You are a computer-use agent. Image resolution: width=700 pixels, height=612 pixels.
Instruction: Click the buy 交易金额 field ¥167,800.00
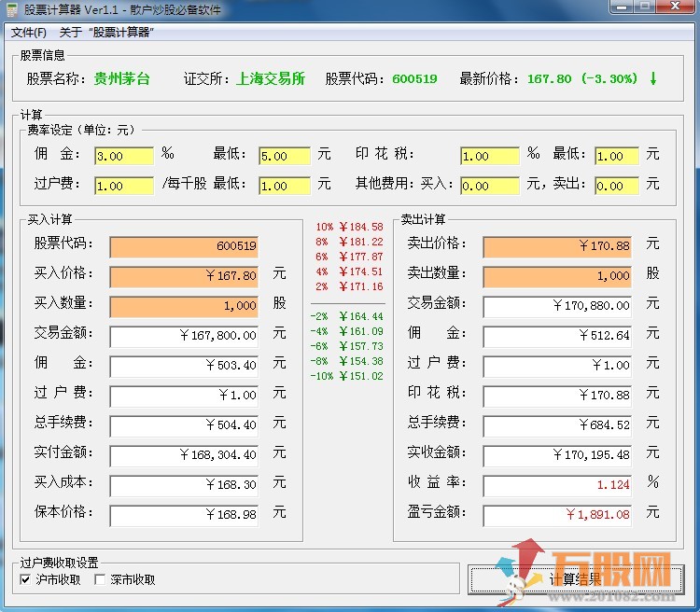(x=184, y=336)
